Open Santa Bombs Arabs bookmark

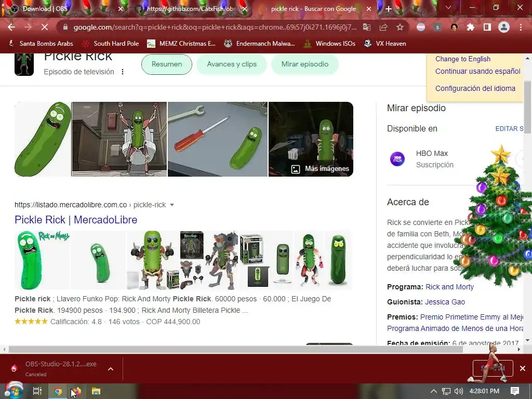pos(41,44)
